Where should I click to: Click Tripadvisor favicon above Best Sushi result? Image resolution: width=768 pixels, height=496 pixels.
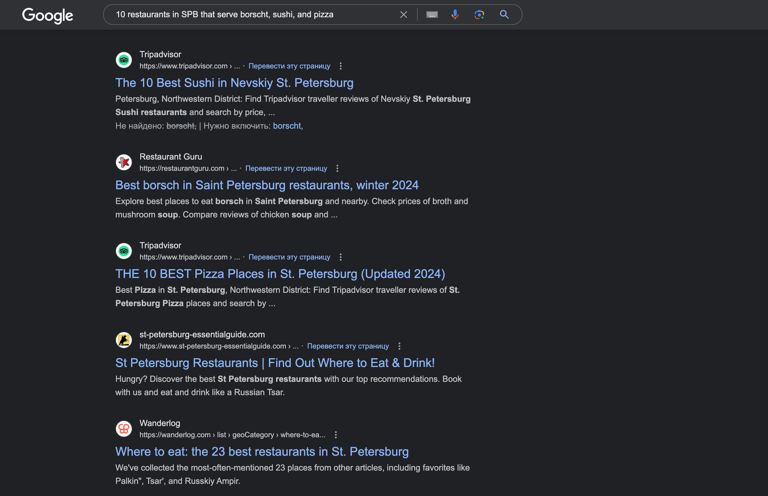(x=124, y=60)
